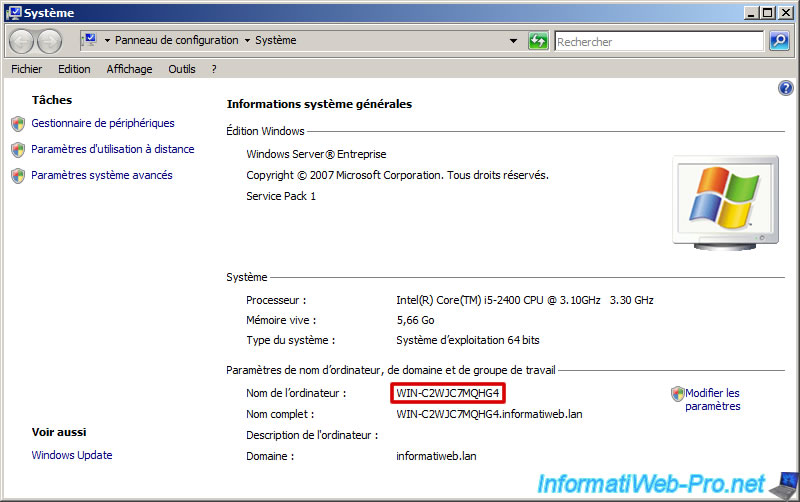Click the 5,66 Go memory value
This screenshot has width=800, height=502.
(x=415, y=320)
